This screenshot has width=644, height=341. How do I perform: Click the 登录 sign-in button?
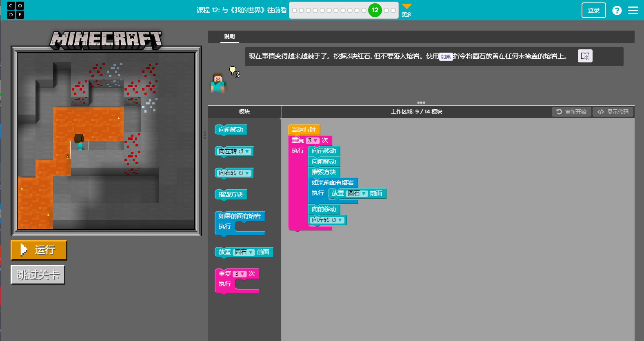click(x=593, y=10)
